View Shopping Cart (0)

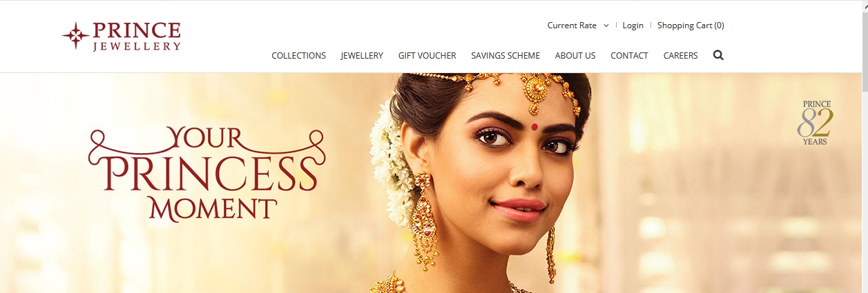click(x=691, y=26)
